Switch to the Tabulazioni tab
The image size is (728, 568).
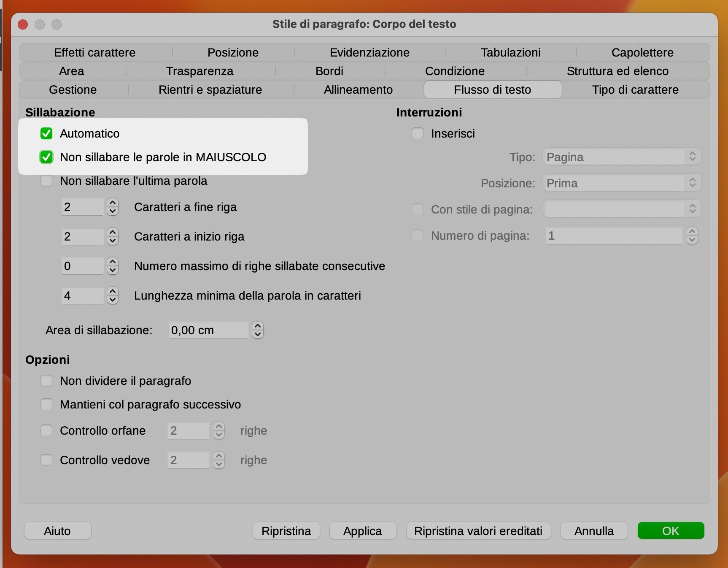pyautogui.click(x=511, y=52)
